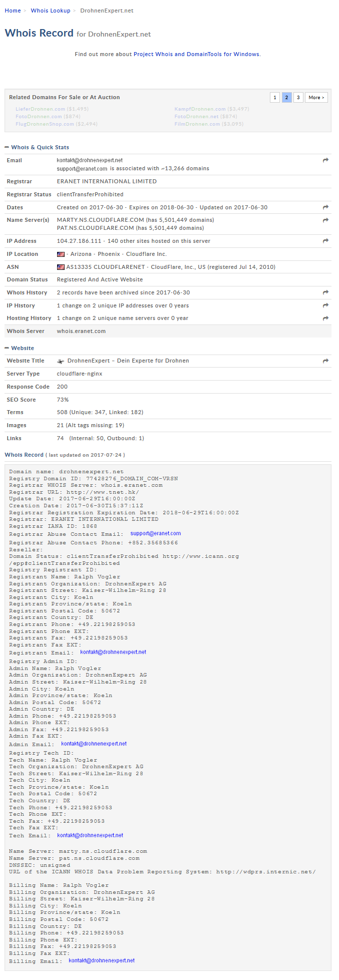Click the Registrant Name: Ralph Vogler line
339x980 pixels.
pyautogui.click(x=64, y=577)
